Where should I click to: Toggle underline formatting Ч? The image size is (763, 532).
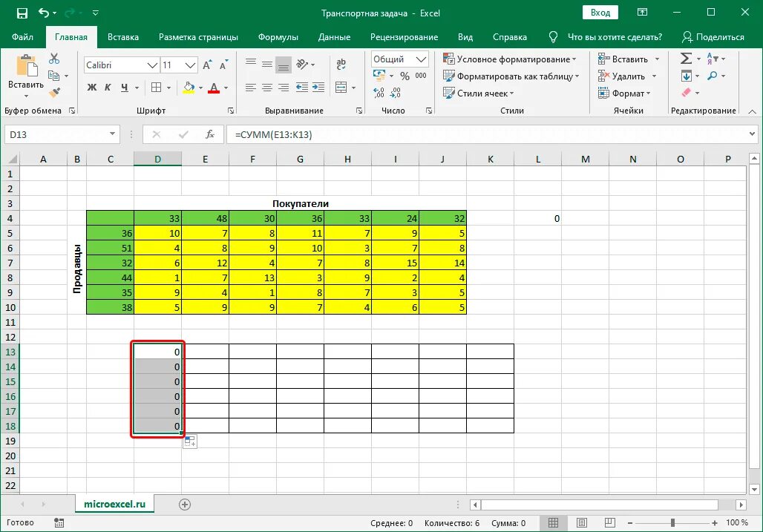pos(125,88)
